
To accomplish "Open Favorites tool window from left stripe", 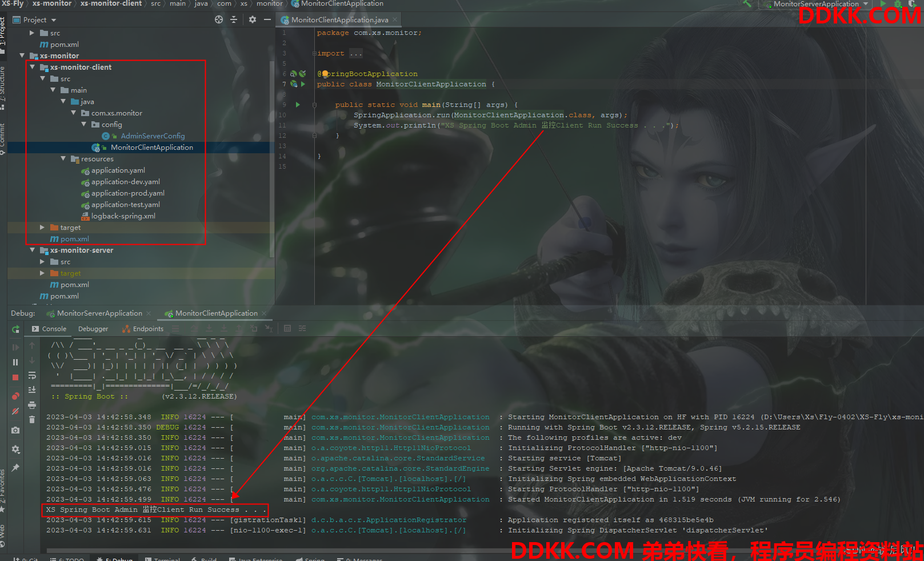I will [x=3, y=490].
